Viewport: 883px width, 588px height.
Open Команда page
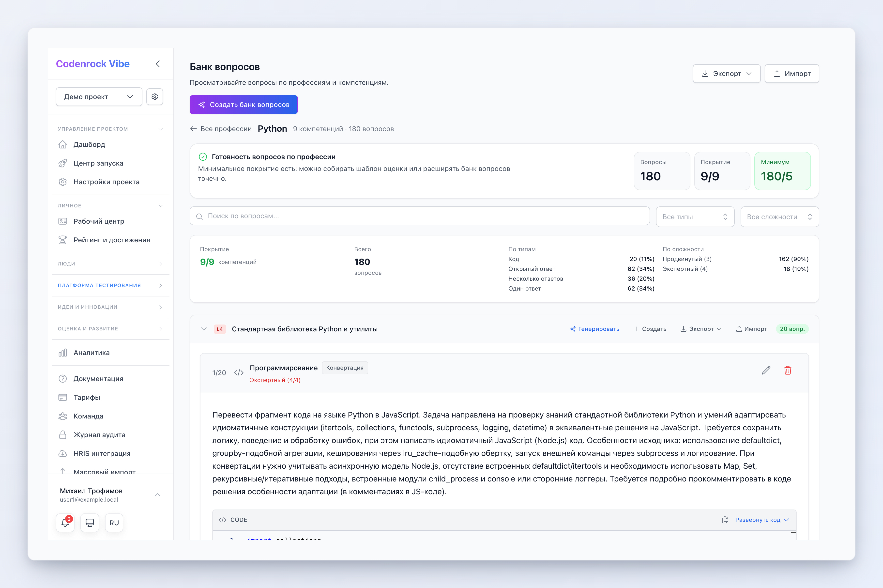tap(88, 416)
